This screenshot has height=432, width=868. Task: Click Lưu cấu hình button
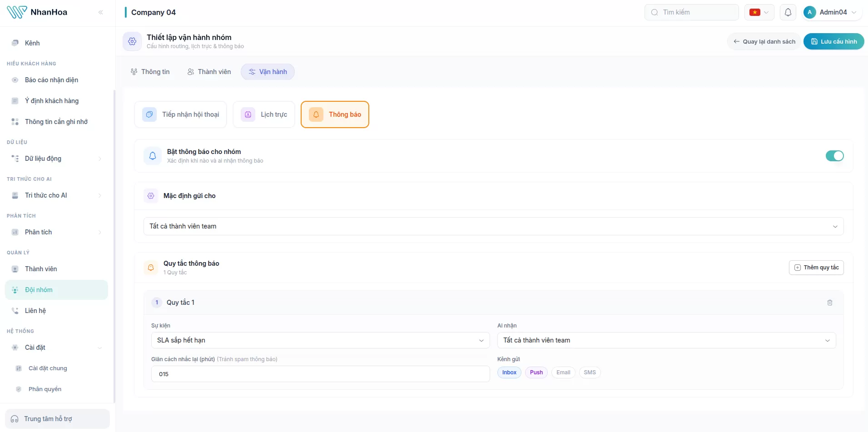pos(834,41)
